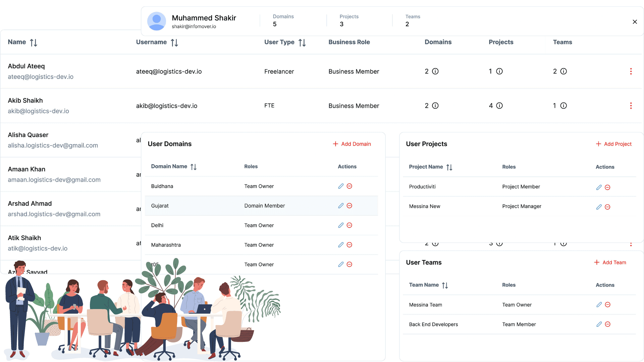The height and width of the screenshot is (362, 644).
Task: Click the Add Domain button
Action: 352,144
